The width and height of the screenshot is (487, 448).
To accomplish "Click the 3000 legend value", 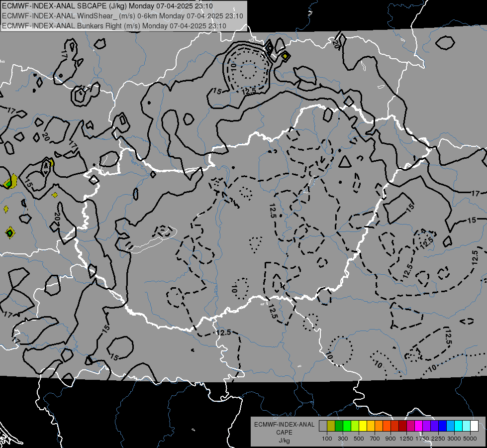I will [x=454, y=439].
